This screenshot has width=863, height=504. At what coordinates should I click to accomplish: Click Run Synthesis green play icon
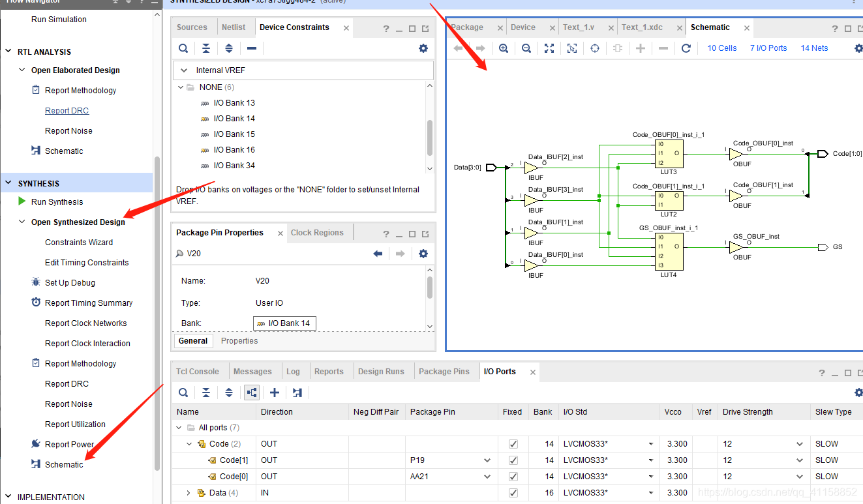tap(23, 201)
